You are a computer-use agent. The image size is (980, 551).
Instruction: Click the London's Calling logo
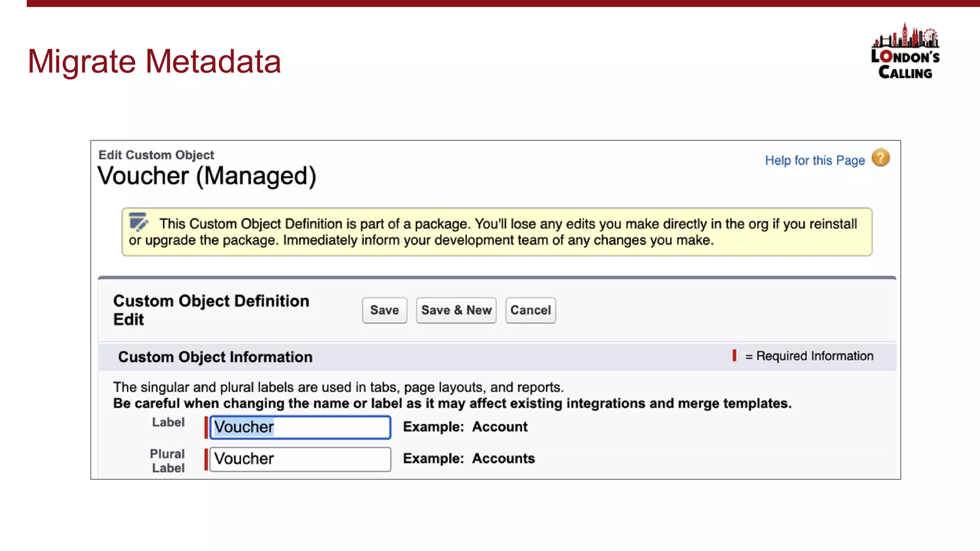(x=905, y=51)
